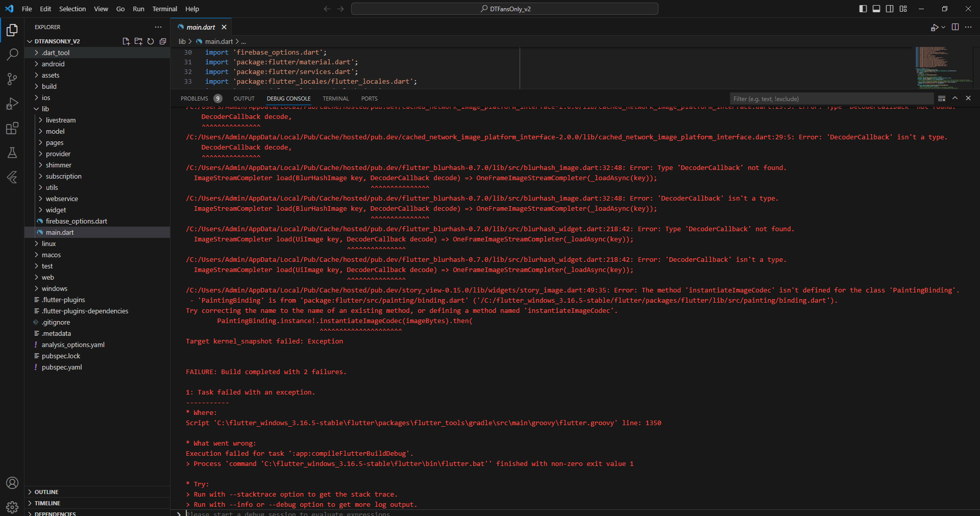The image size is (980, 516).
Task: Click the debug console filter field
Action: (831, 99)
